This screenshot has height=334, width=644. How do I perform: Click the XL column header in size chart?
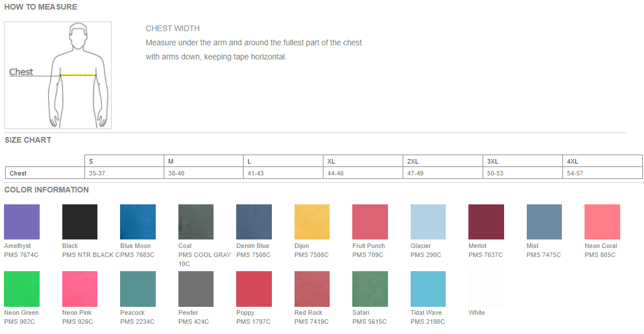point(331,161)
